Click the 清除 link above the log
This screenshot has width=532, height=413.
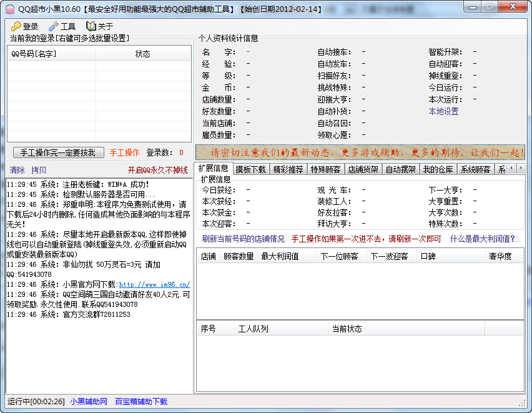17,170
